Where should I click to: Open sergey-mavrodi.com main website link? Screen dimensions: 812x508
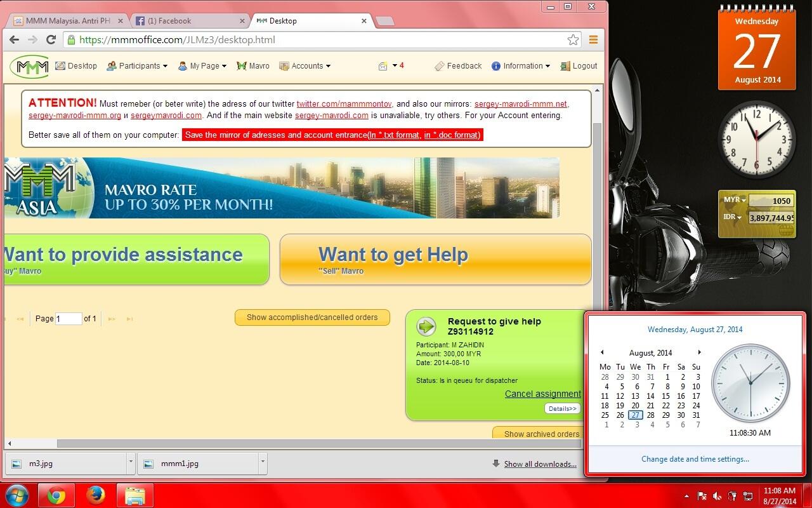pyautogui.click(x=332, y=115)
